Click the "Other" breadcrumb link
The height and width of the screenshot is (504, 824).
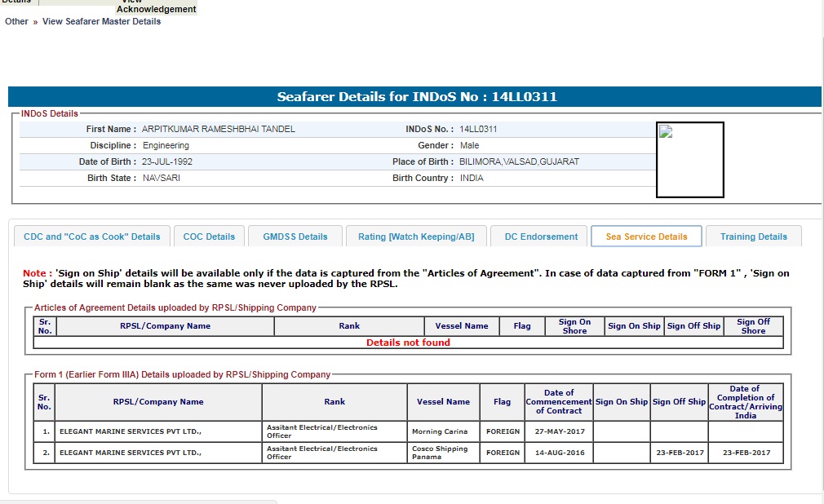16,21
